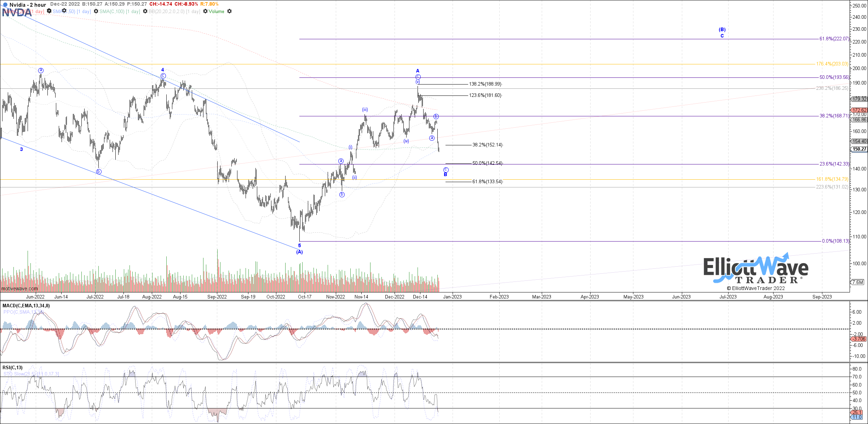Click the Jan-2023 date on time axis
Image resolution: width=868 pixels, height=424 pixels.
(452, 297)
